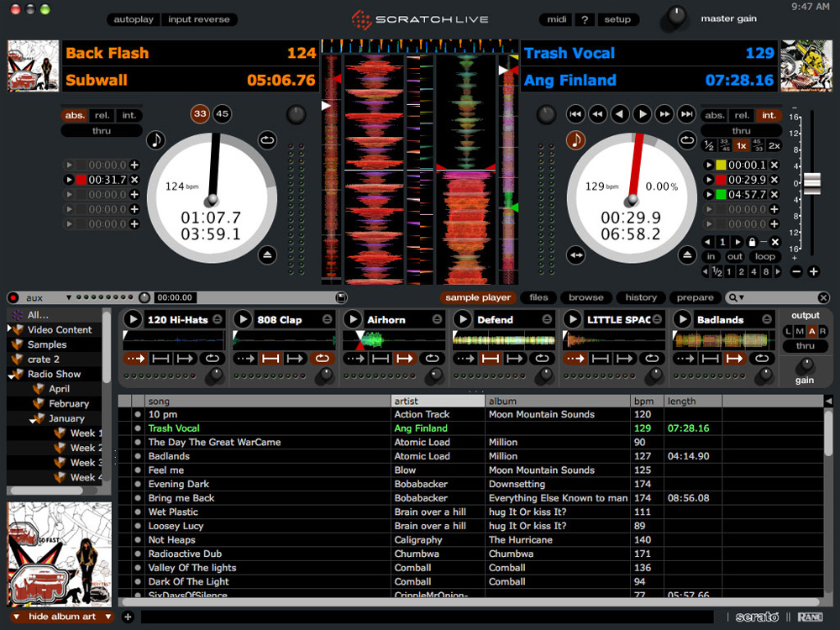
Task: Skip to next track on right deck
Action: [686, 113]
